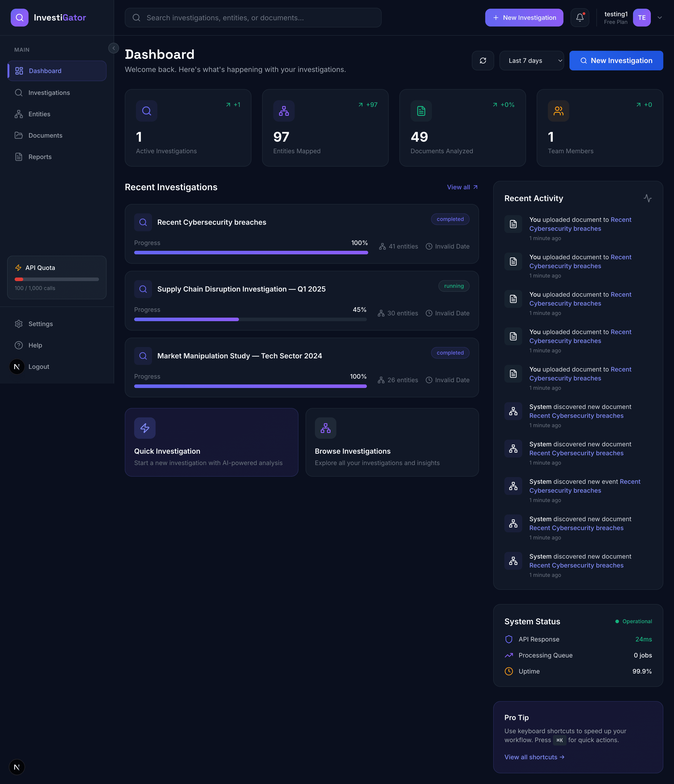Click the refresh icon next to date filter
This screenshot has height=784, width=674.
tap(483, 61)
